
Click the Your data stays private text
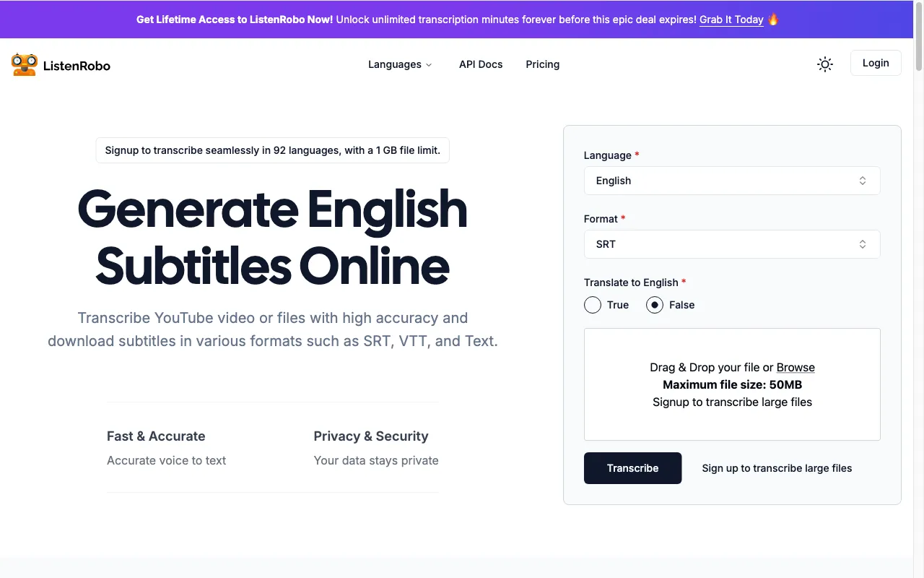click(x=376, y=460)
